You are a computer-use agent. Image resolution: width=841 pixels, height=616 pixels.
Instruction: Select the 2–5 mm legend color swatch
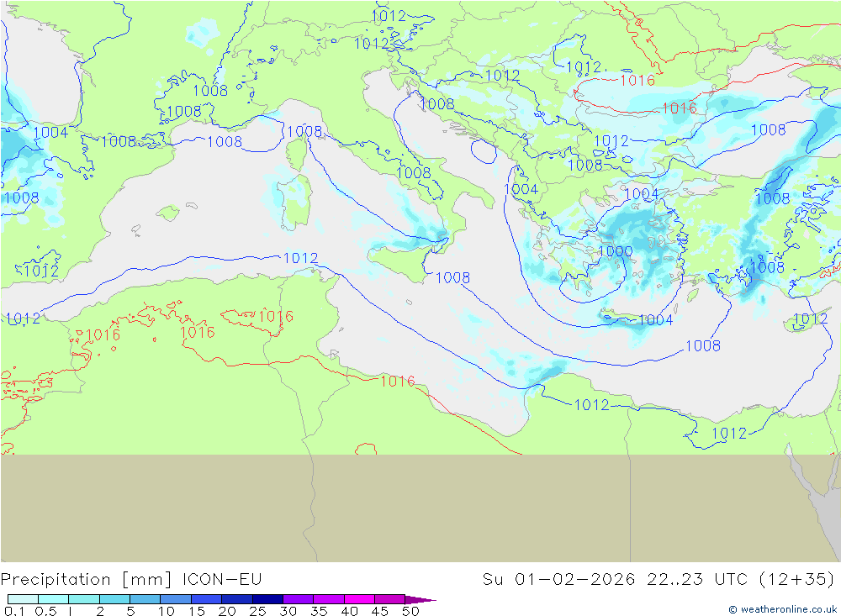tap(114, 599)
